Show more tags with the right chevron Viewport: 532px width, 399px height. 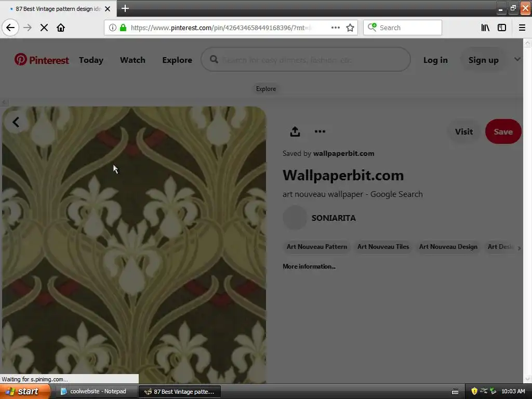(x=519, y=248)
